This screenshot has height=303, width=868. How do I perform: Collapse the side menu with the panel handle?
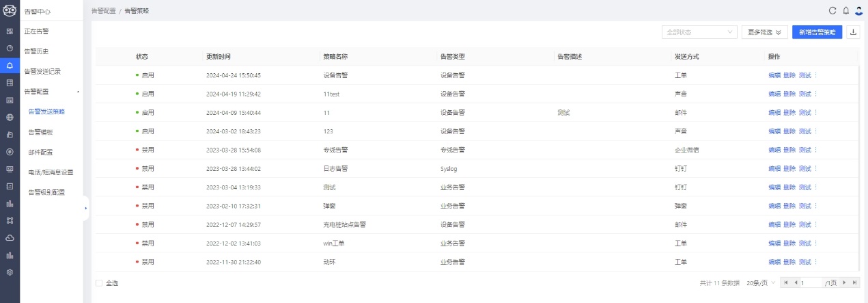(86, 208)
